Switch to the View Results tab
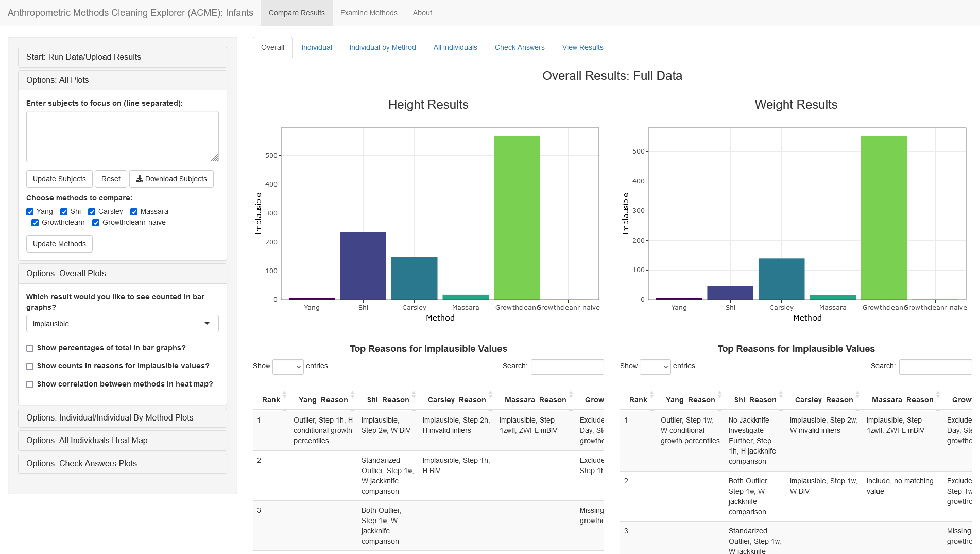This screenshot has height=554, width=980. (x=583, y=47)
